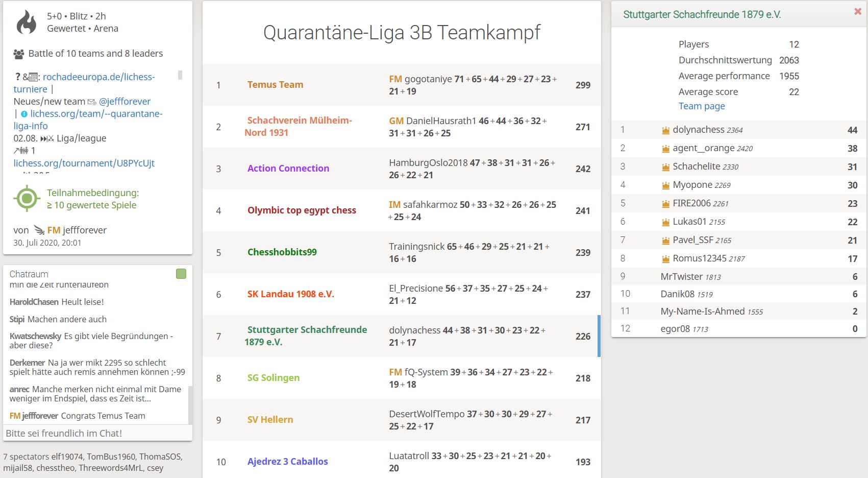The width and height of the screenshot is (868, 478).
Task: Select the Temus Team row
Action: [x=402, y=85]
